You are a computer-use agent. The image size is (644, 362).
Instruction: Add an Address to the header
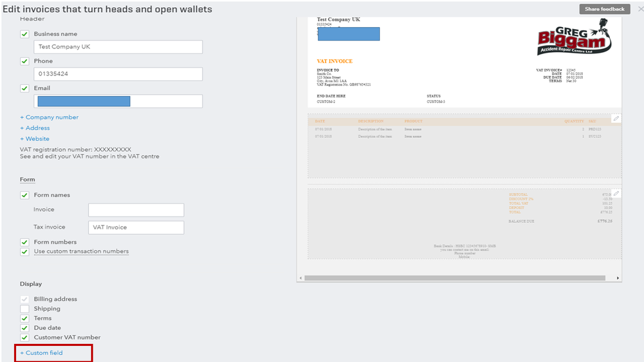35,128
